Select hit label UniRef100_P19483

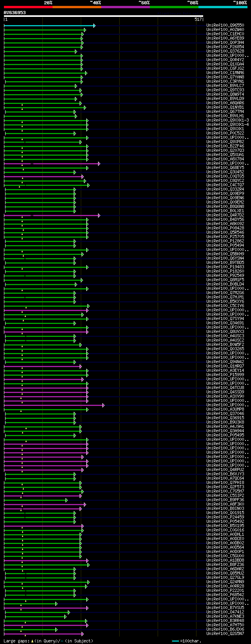click(225, 267)
